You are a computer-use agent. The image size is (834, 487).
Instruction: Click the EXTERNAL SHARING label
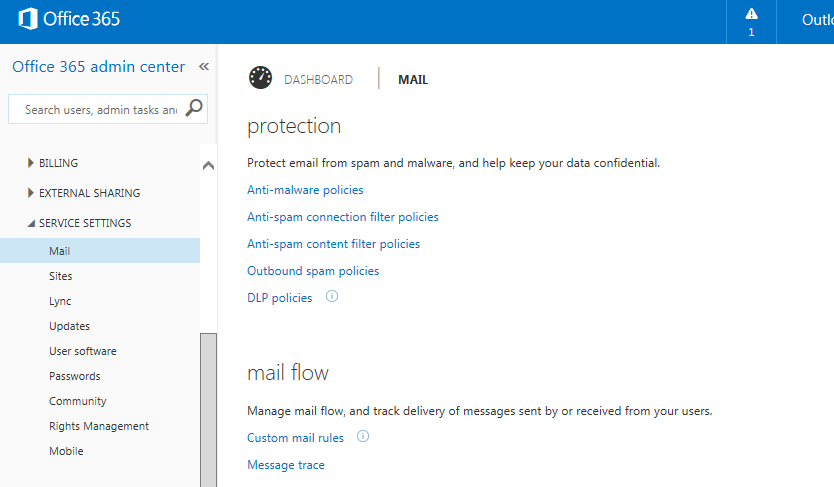[x=90, y=193]
